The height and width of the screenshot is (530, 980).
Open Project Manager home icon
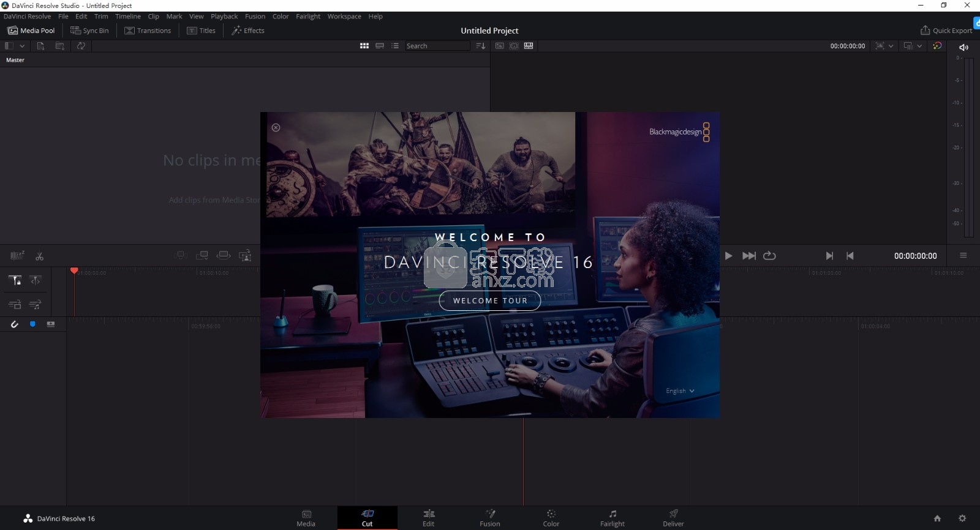[x=937, y=518]
